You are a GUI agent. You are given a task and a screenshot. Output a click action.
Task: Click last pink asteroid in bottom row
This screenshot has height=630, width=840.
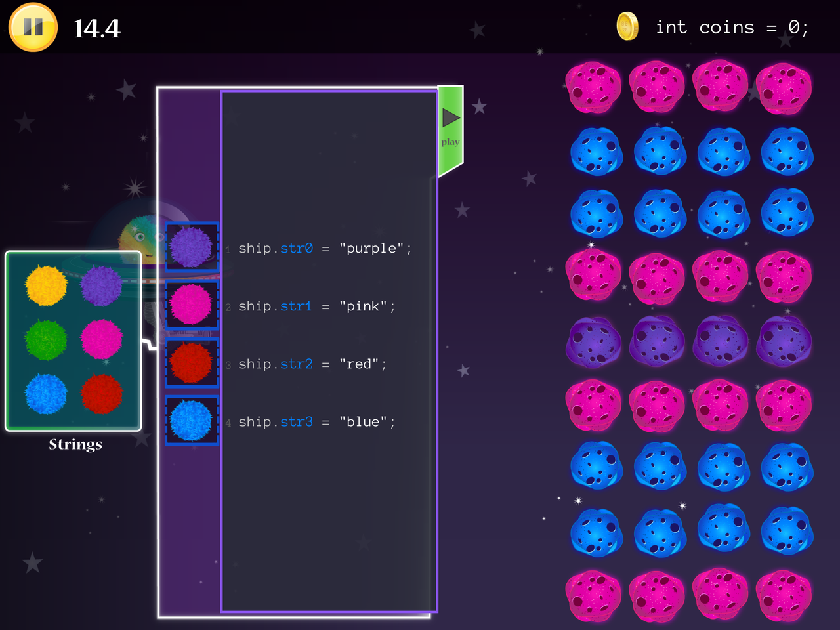tap(784, 596)
